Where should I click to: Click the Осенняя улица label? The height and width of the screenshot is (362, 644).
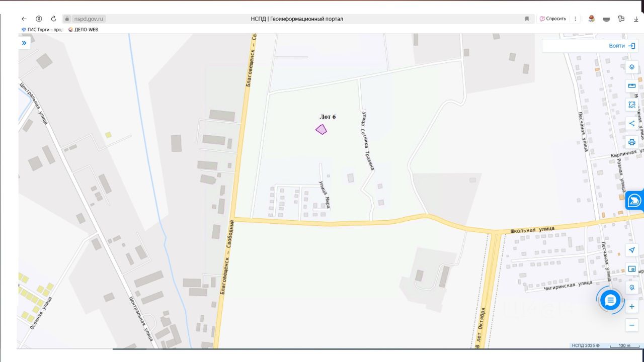tap(41, 313)
